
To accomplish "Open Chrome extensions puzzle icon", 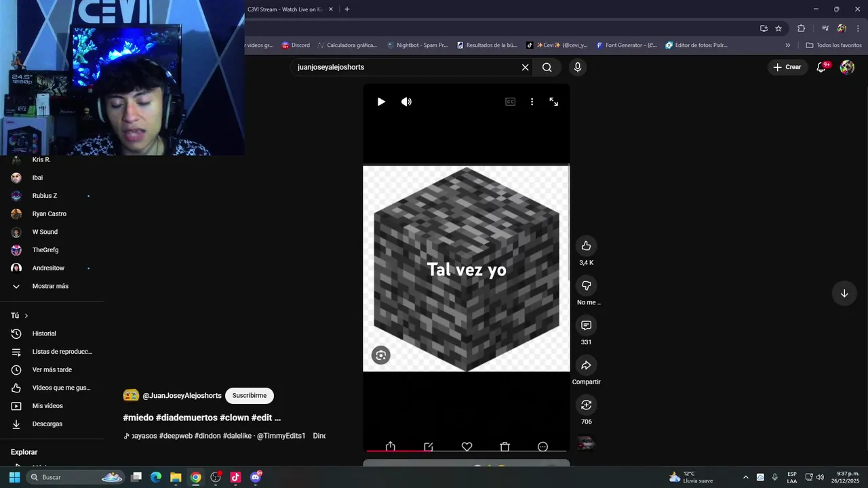I will (x=801, y=28).
